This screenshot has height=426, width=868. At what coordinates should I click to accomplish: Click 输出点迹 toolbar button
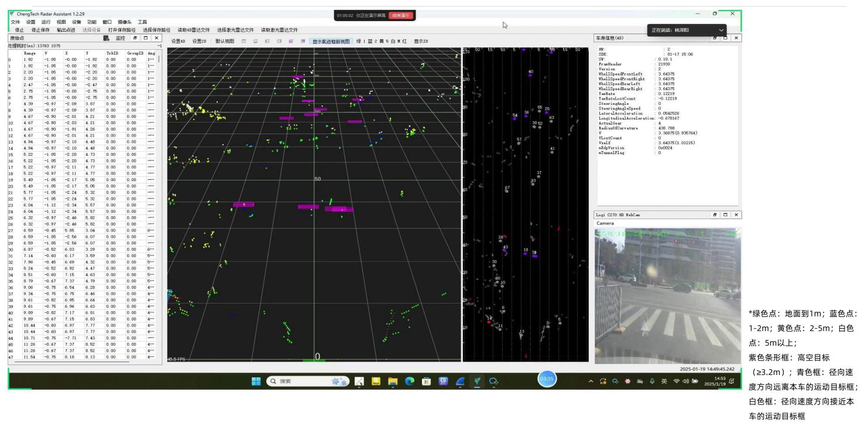click(66, 30)
